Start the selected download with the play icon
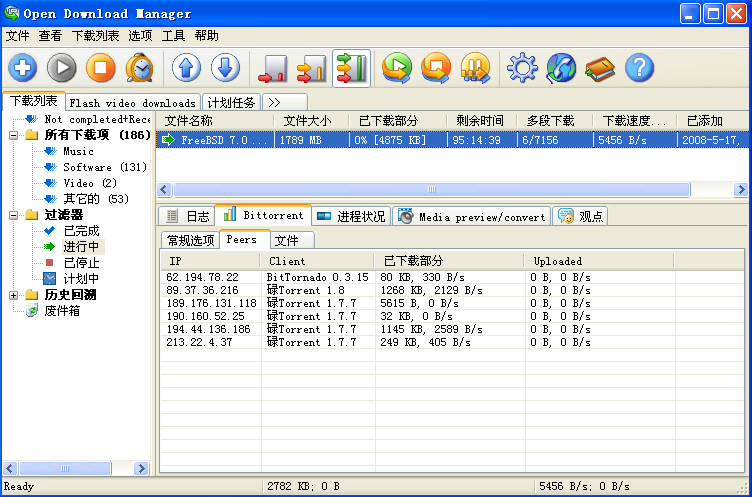This screenshot has height=497, width=752. [x=62, y=68]
